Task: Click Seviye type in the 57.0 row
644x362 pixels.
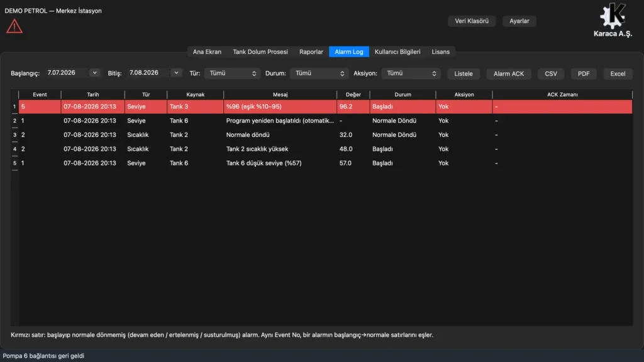Action: (x=146, y=163)
